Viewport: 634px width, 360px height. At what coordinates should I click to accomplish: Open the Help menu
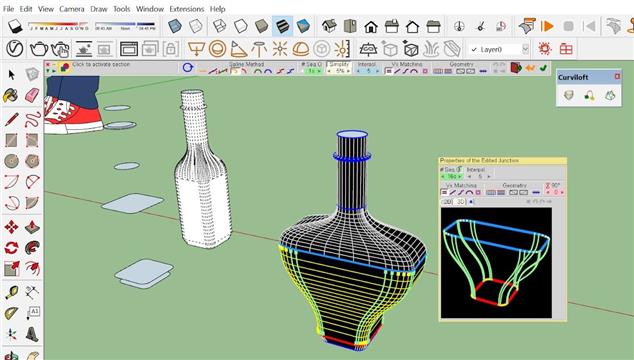click(217, 8)
